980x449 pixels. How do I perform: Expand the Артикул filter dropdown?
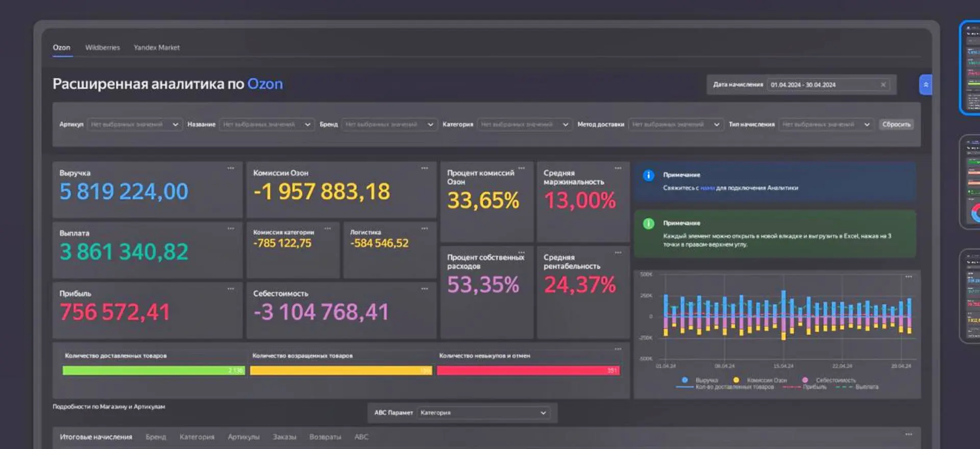[134, 124]
